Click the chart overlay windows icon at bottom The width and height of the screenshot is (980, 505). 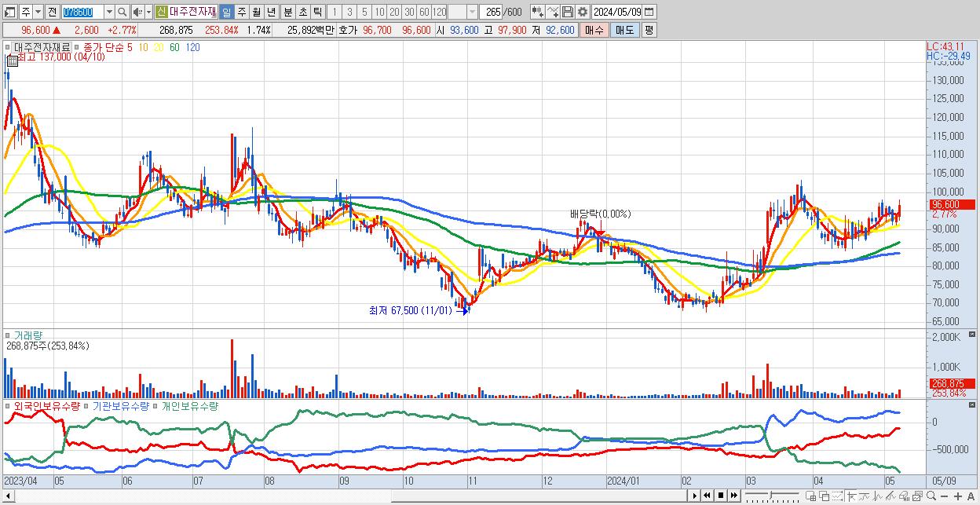coord(825,496)
